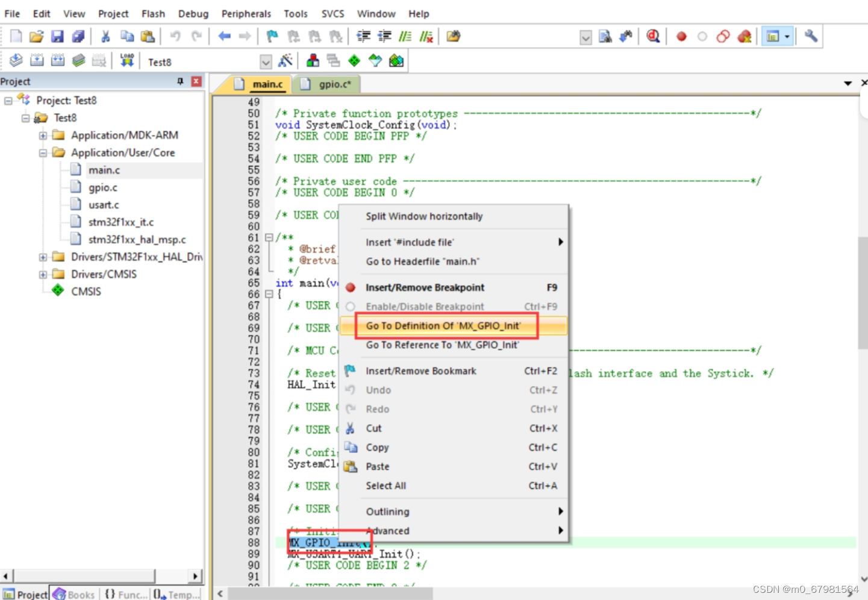The image size is (868, 600).
Task: Choose Select All in context menu
Action: click(454, 486)
